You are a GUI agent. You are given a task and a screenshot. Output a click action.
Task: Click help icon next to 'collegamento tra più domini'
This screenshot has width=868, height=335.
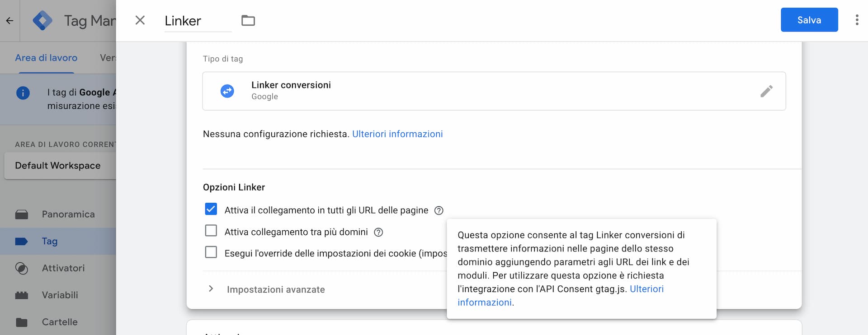point(378,232)
